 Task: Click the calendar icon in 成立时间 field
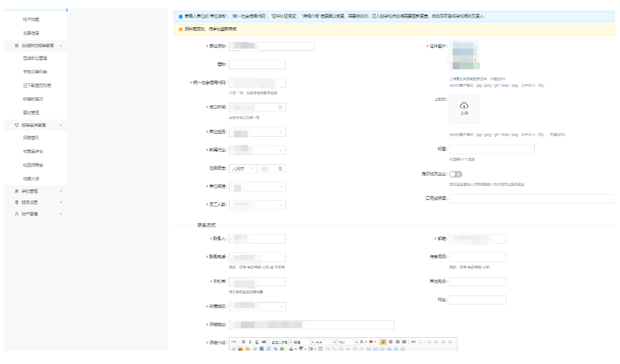[280, 108]
